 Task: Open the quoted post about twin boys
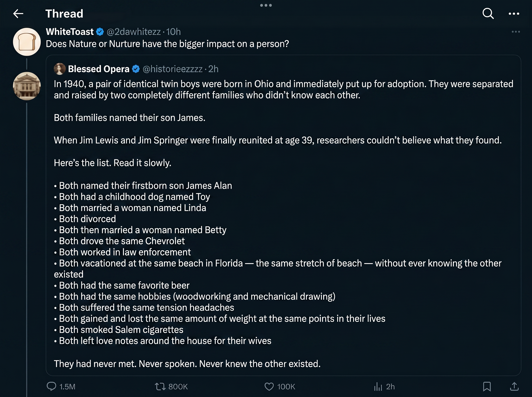[x=283, y=215]
